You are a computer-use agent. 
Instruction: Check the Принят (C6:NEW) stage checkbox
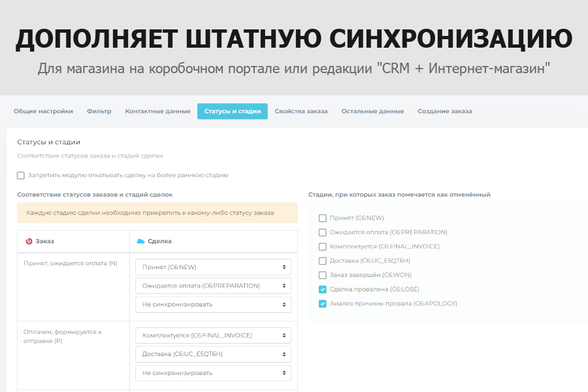[x=322, y=218]
